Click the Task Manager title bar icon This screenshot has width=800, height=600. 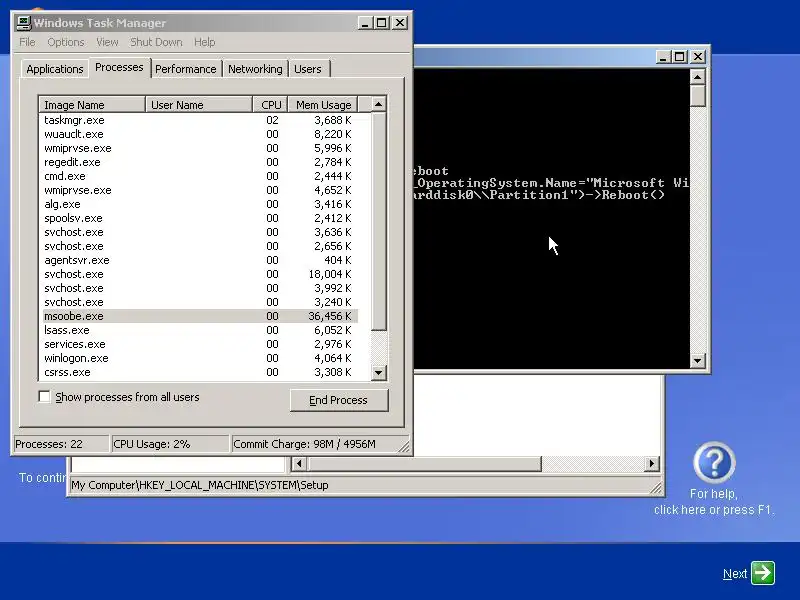(x=23, y=23)
